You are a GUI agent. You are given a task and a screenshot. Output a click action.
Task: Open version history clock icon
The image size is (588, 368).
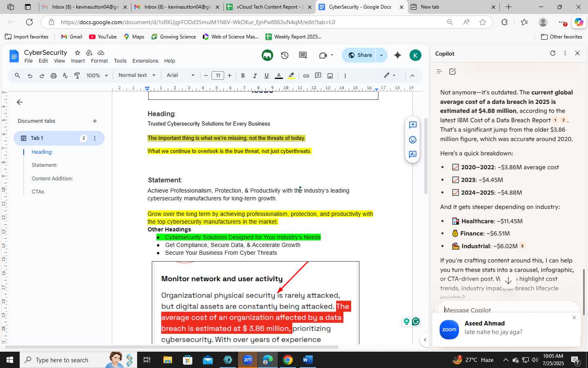[x=285, y=55]
